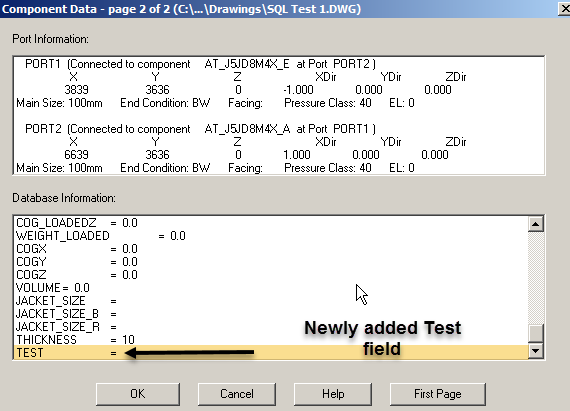Viewport: 570px width, 411px height.
Task: Click the Database Information scrollbar thumb
Action: pos(535,333)
